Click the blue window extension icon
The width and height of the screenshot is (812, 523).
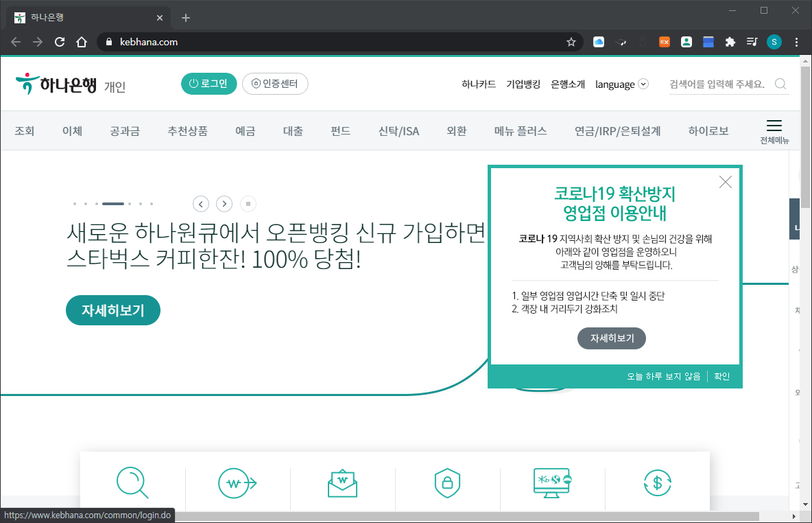tap(708, 42)
